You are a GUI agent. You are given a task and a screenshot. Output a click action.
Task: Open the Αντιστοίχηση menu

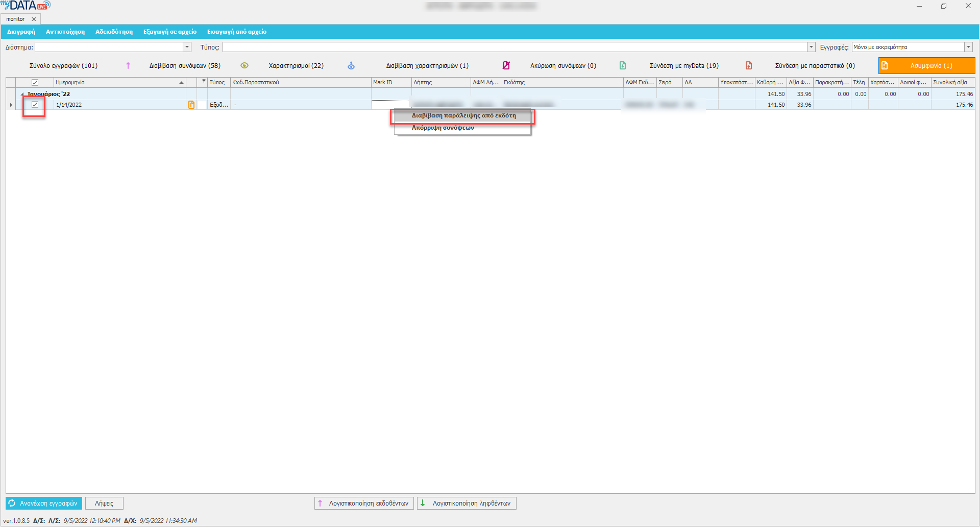click(x=65, y=32)
